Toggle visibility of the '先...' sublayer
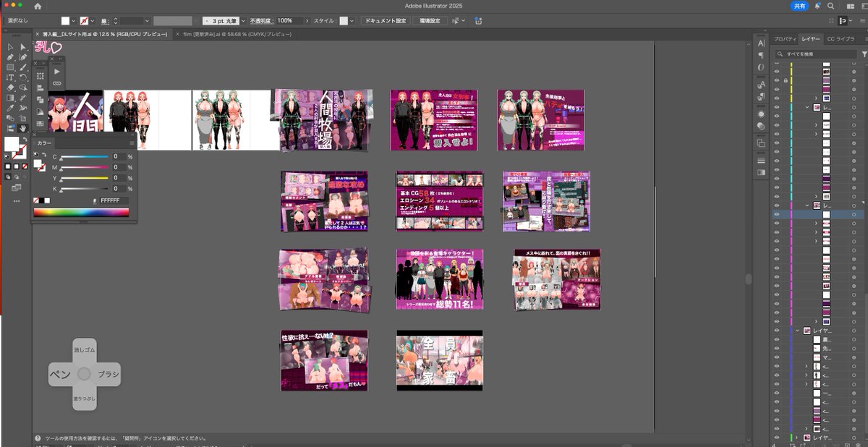This screenshot has height=447, width=868. [776, 348]
